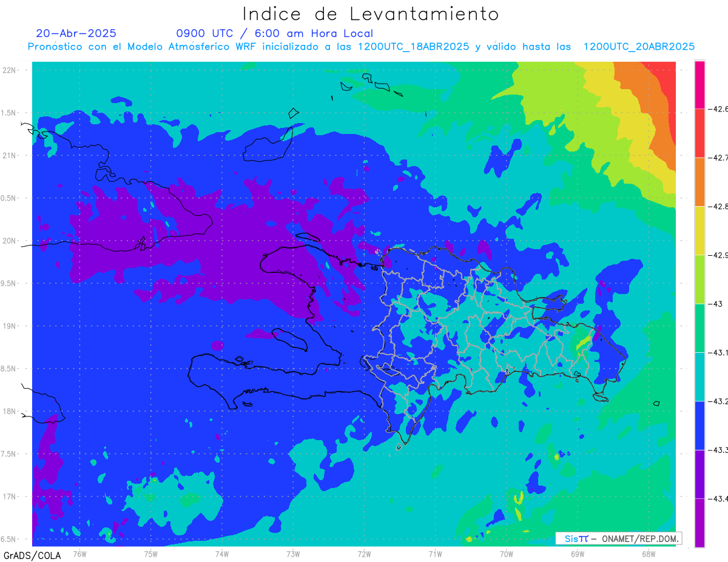Select the orange colorbar segment

[699, 182]
